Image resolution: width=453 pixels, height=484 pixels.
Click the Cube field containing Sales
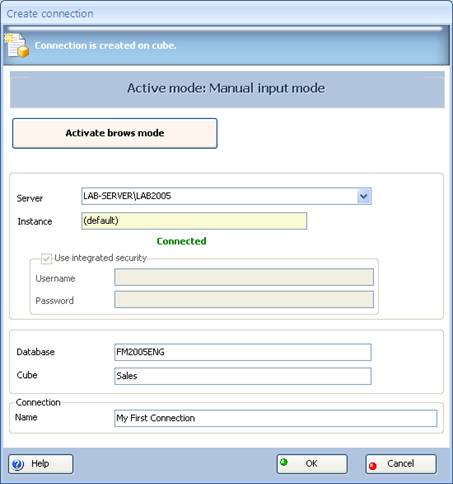click(x=243, y=376)
